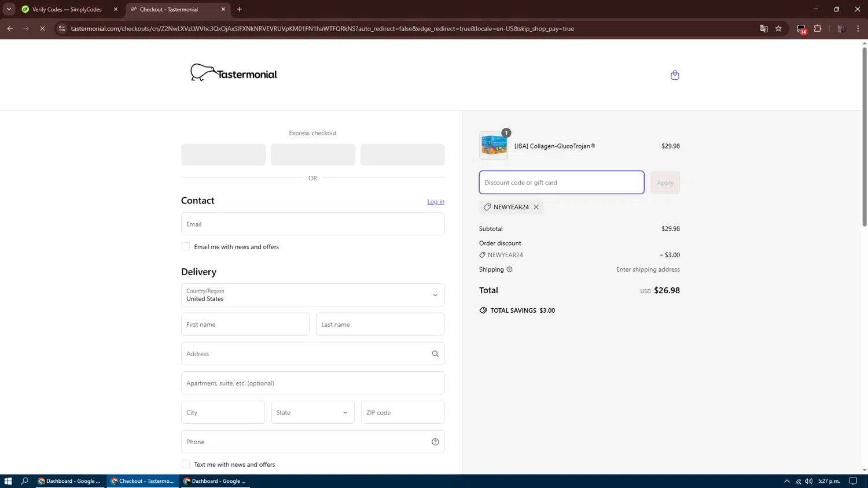Click the last express checkout button
This screenshot has height=488, width=868.
click(402, 154)
